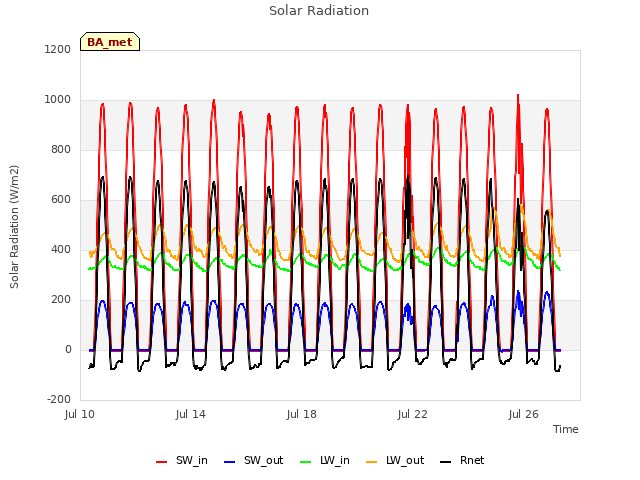Click the blue SW_out legend swatch
The height and width of the screenshot is (480, 640).
click(230, 462)
